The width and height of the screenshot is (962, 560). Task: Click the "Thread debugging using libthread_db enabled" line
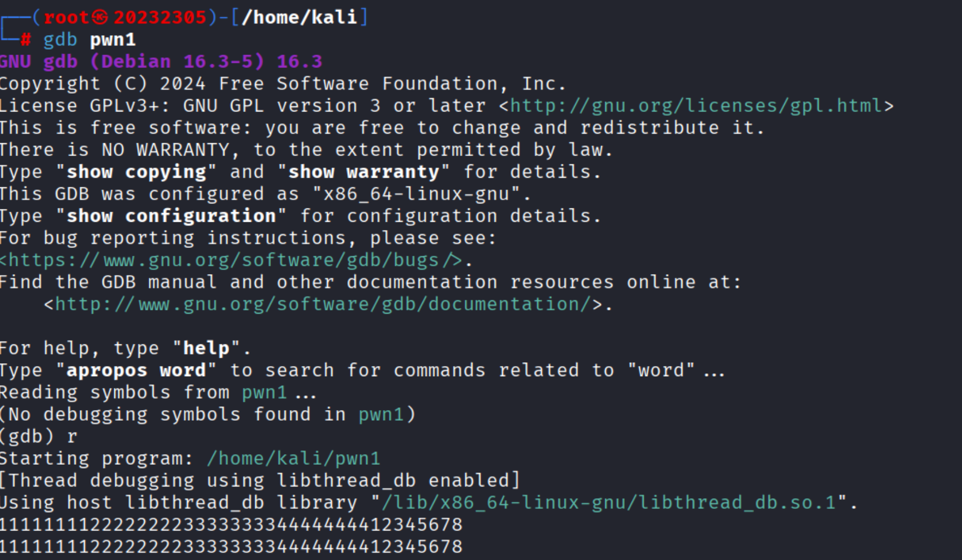point(260,481)
